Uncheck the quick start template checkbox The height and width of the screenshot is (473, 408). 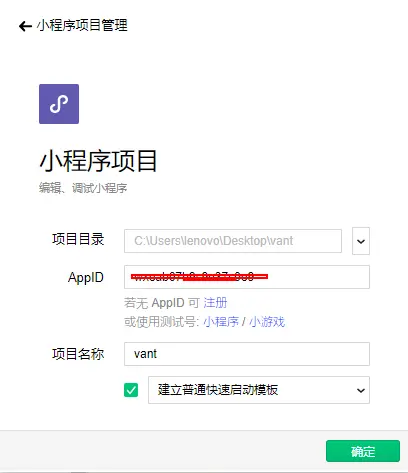pos(131,390)
